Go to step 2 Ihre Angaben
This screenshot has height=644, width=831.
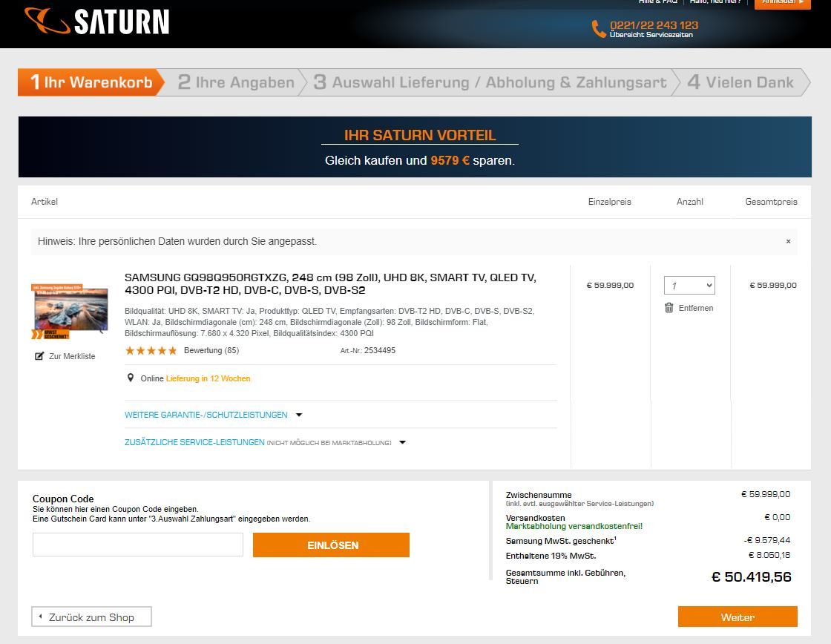(236, 82)
